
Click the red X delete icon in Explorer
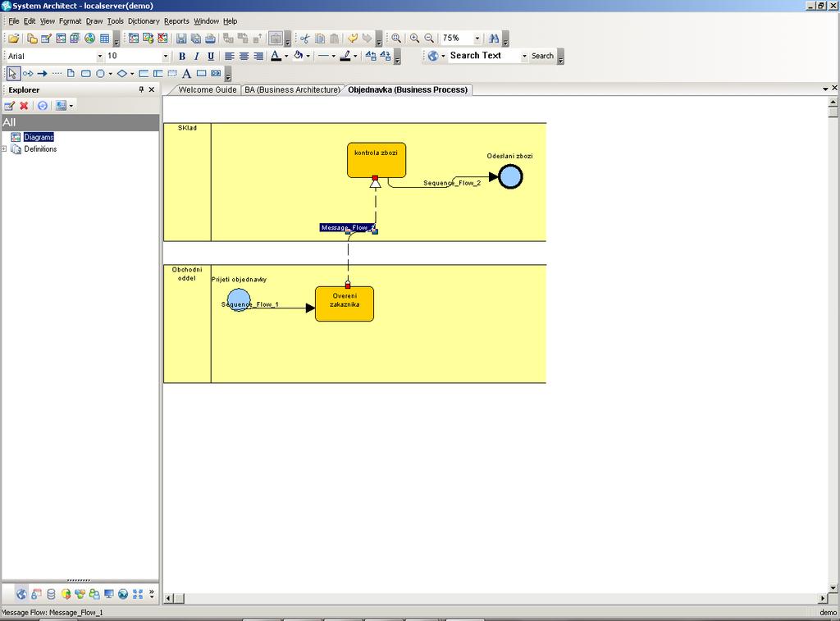(x=24, y=106)
